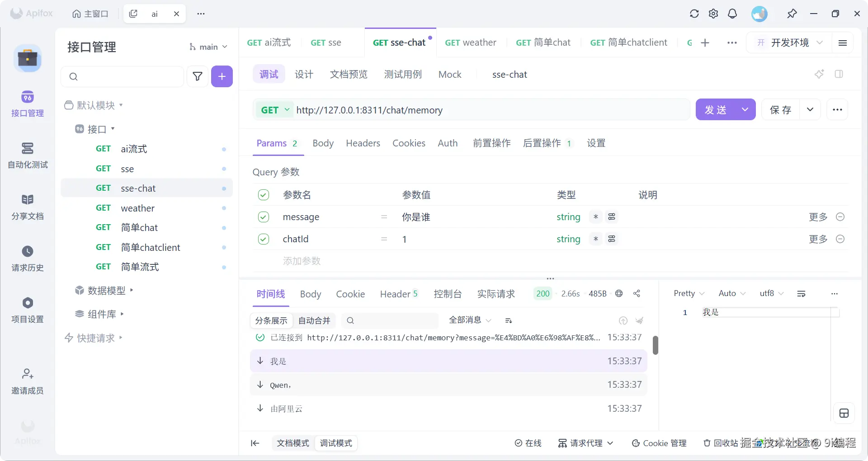Click the pin window icon
The width and height of the screenshot is (868, 461).
click(x=792, y=14)
